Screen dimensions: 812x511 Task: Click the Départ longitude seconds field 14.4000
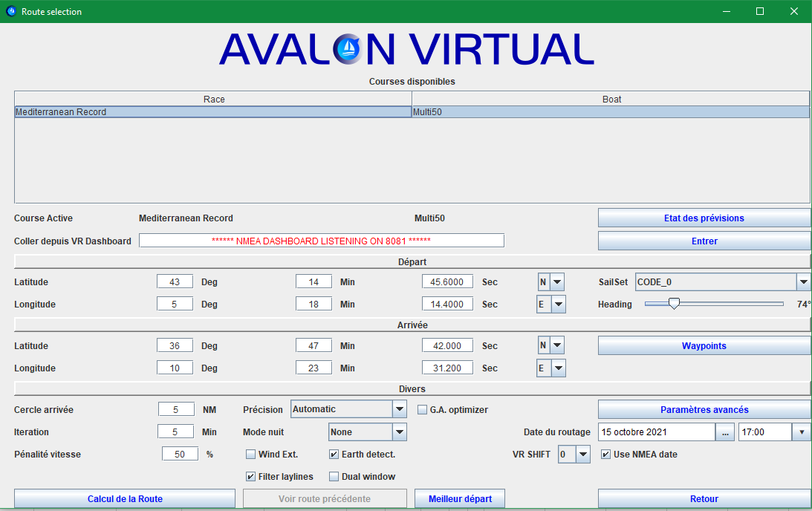pyautogui.click(x=447, y=304)
